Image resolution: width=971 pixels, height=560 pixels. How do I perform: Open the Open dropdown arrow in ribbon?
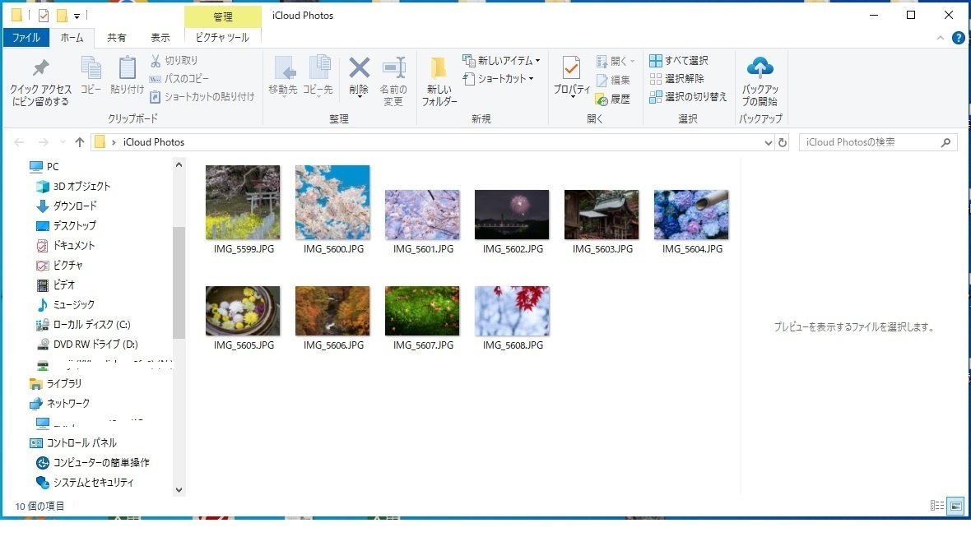tap(632, 61)
